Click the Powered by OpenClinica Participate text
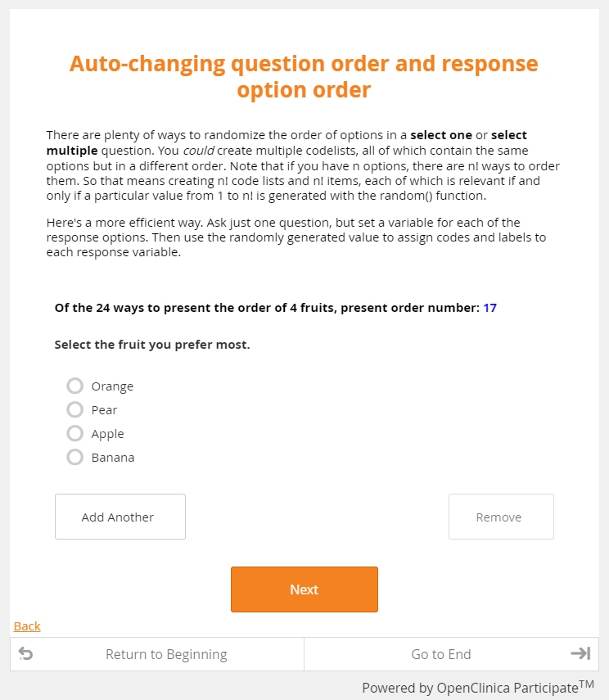 tap(477, 687)
